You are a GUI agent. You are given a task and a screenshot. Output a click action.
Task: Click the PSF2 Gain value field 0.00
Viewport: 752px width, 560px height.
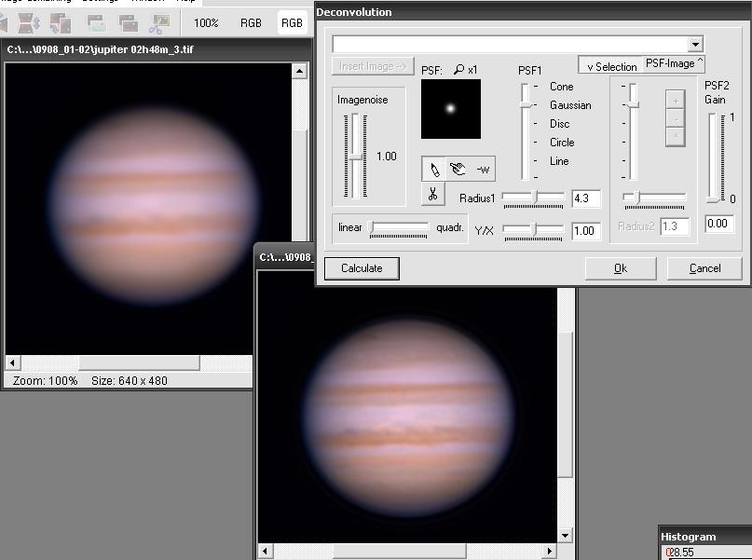click(718, 224)
